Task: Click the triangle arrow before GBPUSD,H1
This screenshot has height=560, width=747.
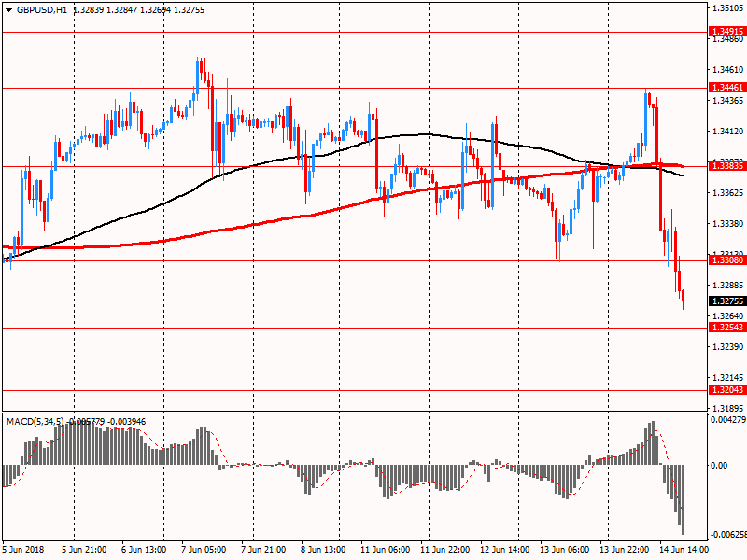Action: 8,8
